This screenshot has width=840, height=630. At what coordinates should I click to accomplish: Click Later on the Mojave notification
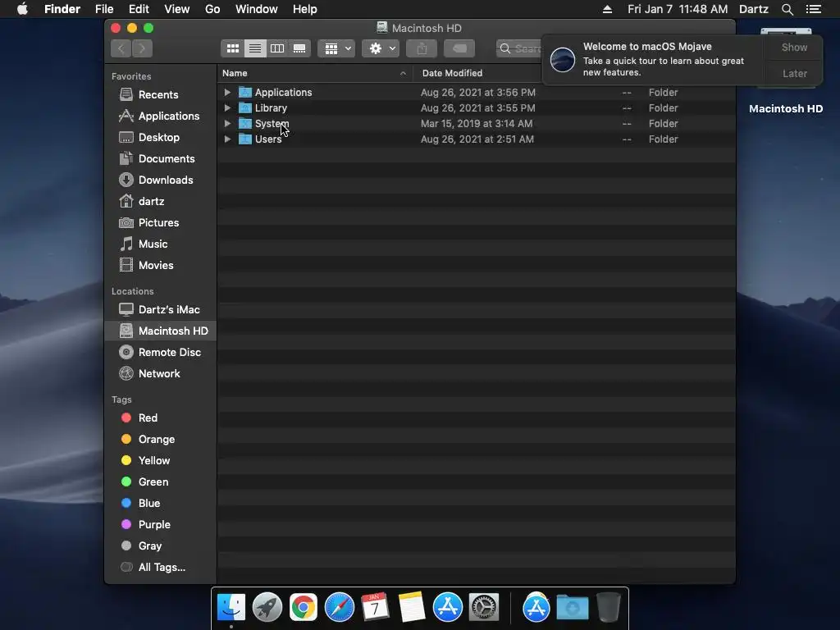794,73
